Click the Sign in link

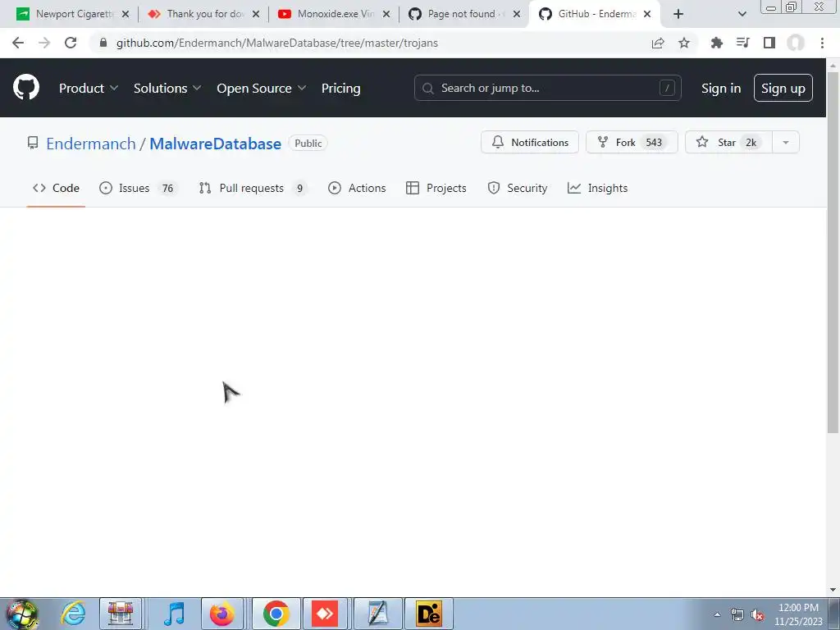click(721, 89)
